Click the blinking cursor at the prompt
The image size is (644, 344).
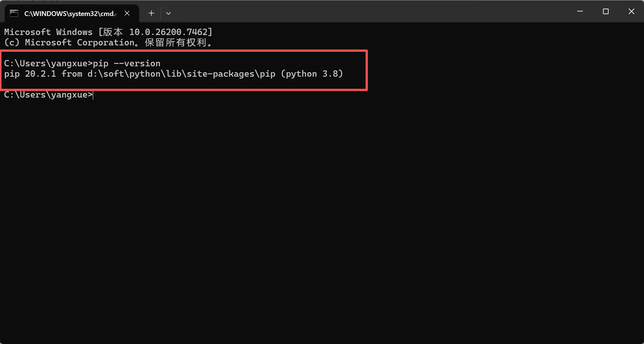[93, 95]
